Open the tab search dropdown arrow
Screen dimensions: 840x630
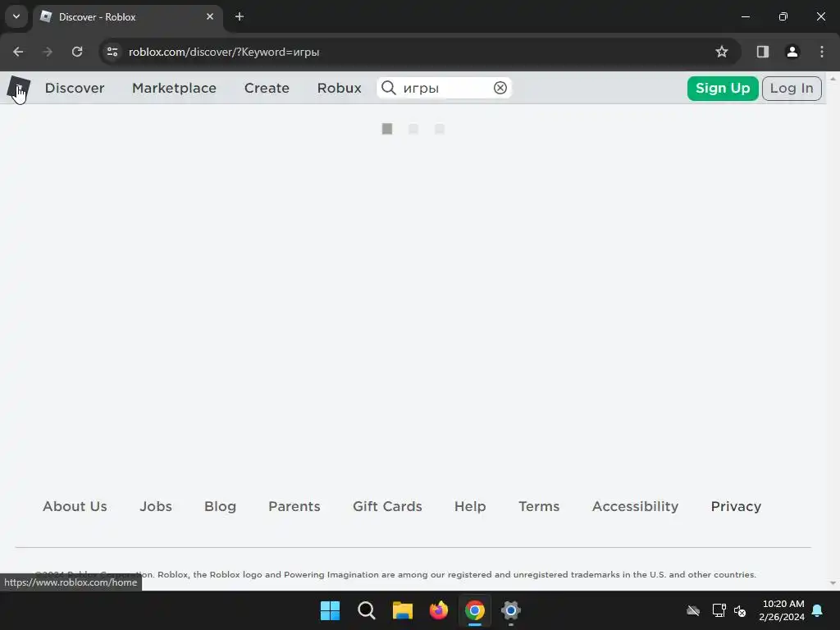(x=16, y=16)
